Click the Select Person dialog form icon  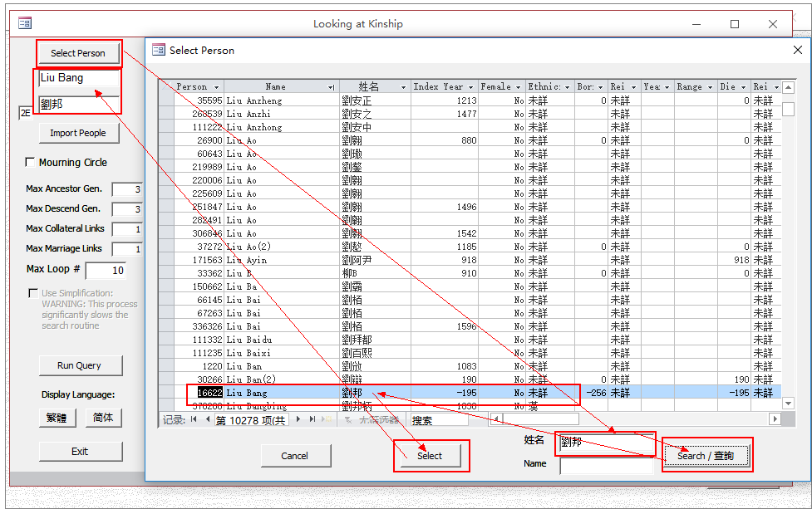[158, 50]
